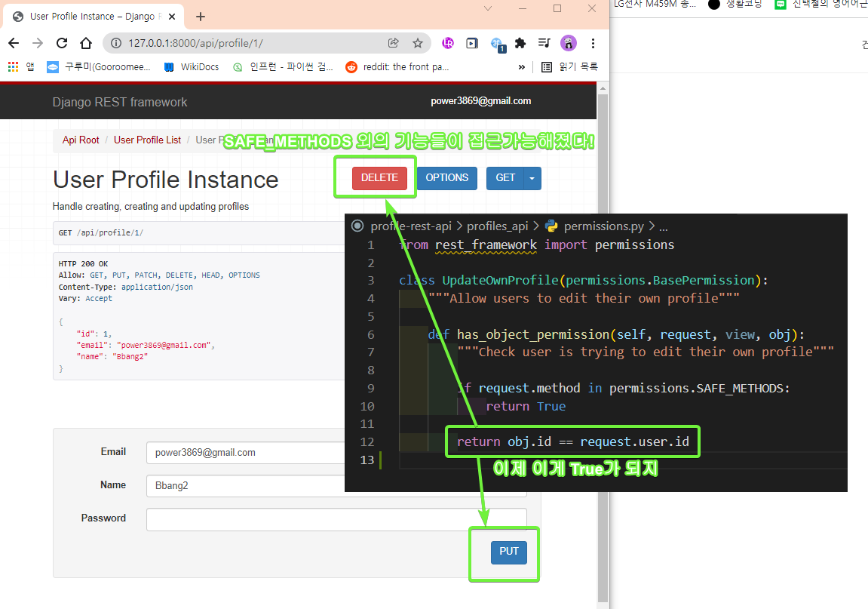
Task: Click the apps grid icon in bookmarks bar
Action: point(12,66)
